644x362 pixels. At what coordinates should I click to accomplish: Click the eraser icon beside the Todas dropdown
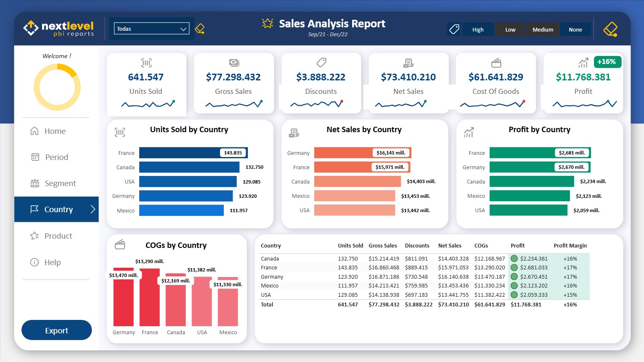pyautogui.click(x=200, y=29)
